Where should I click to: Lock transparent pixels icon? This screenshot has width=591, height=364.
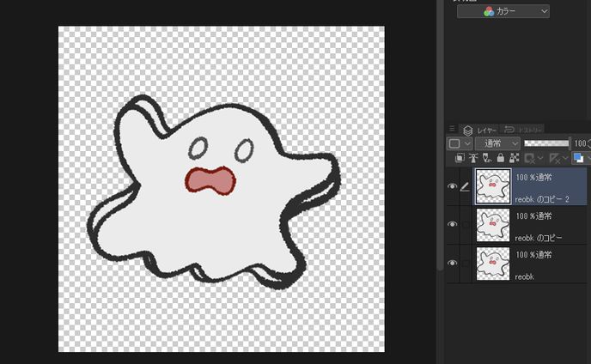514,158
